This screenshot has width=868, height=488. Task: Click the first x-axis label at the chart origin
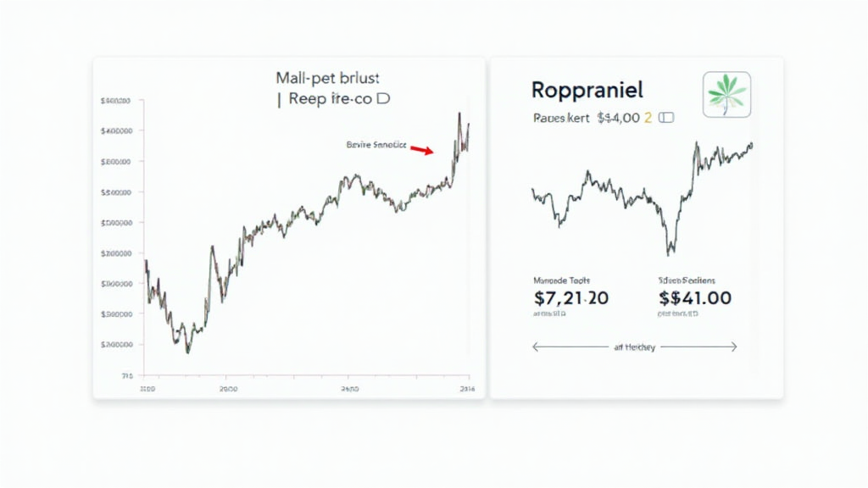pos(147,390)
